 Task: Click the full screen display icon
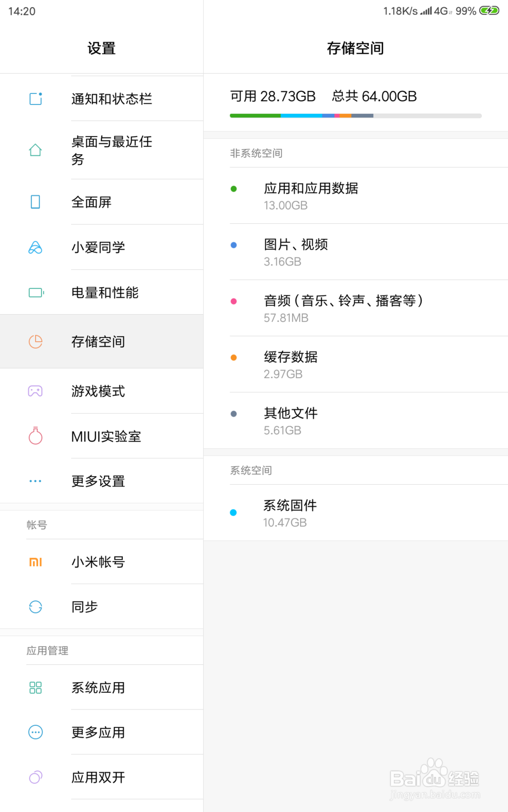pyautogui.click(x=36, y=202)
